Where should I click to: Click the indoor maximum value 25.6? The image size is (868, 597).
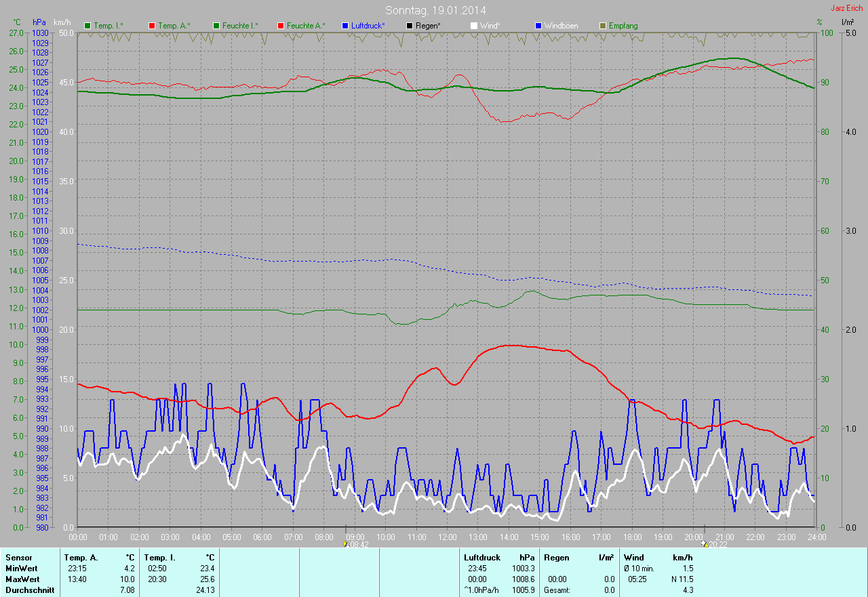point(208,579)
